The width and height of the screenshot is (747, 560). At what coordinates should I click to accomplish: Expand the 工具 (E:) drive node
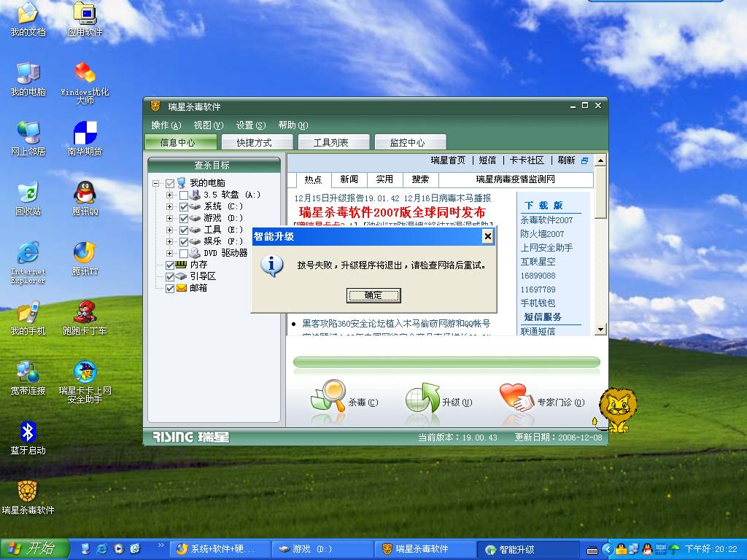[169, 230]
